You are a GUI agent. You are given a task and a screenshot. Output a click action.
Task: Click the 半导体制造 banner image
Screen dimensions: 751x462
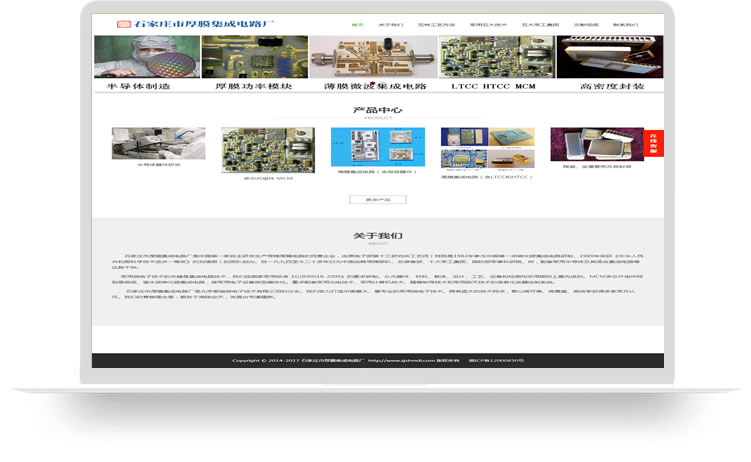point(146,58)
